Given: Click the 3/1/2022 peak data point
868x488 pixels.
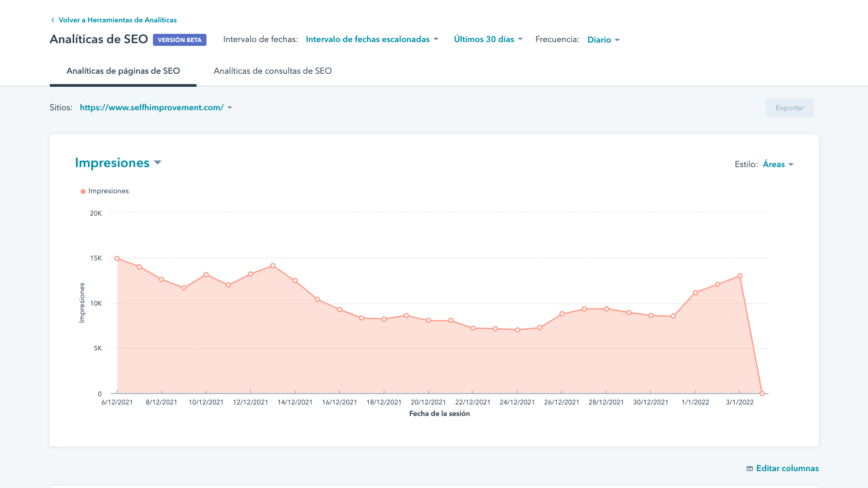Looking at the screenshot, I should coord(740,276).
